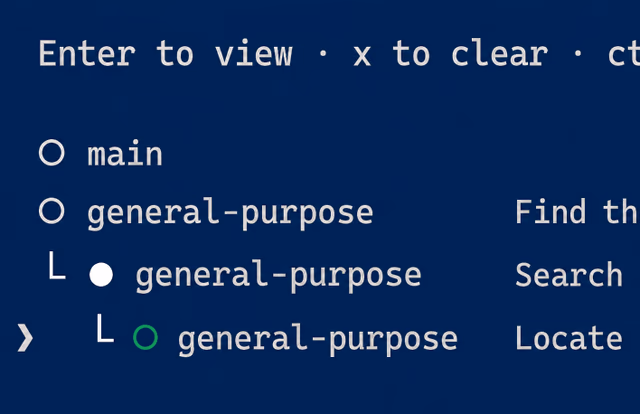Click the green circle status icon
Viewport: 640px width, 414px height.
pyautogui.click(x=145, y=337)
